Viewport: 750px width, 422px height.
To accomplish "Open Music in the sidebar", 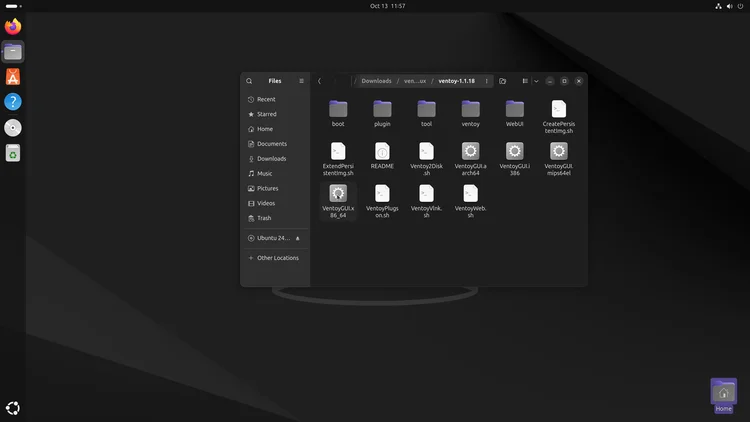I will [275, 173].
